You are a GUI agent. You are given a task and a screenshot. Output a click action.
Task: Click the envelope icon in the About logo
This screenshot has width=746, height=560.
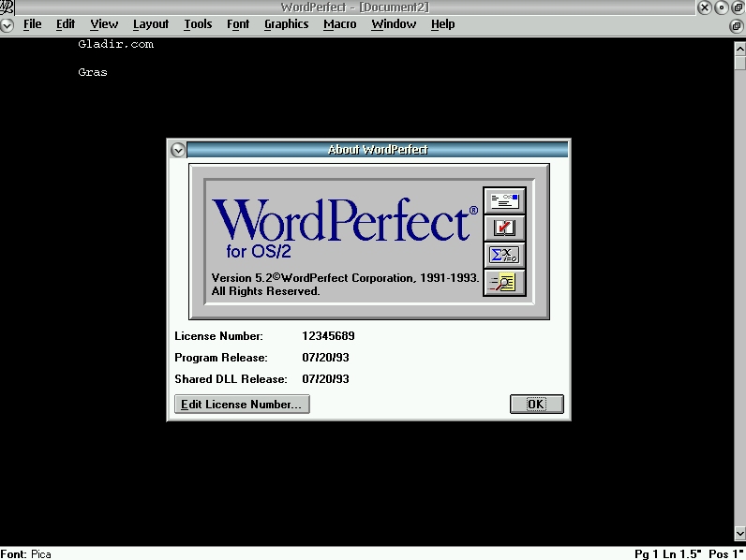click(504, 200)
